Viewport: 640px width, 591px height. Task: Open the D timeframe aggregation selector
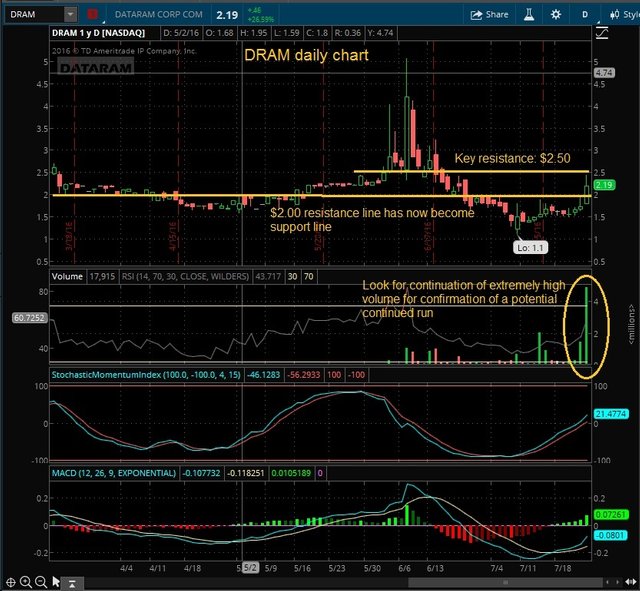[x=585, y=15]
